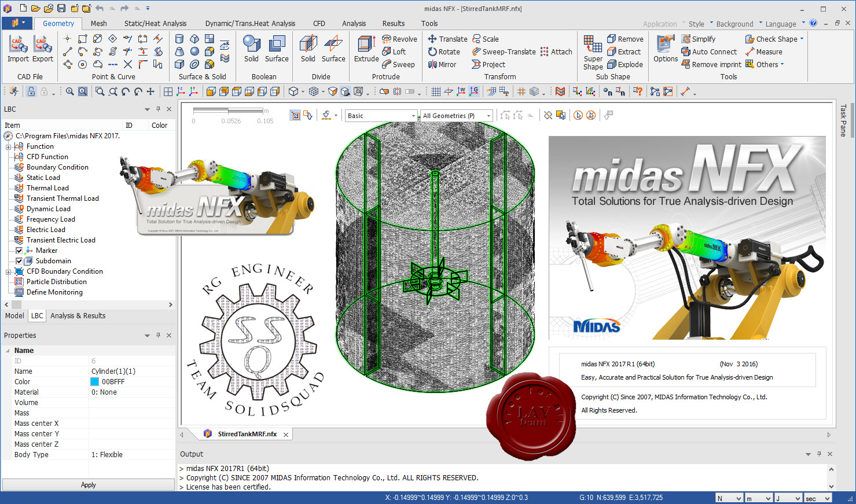Click the Revolve tool

pyautogui.click(x=399, y=39)
